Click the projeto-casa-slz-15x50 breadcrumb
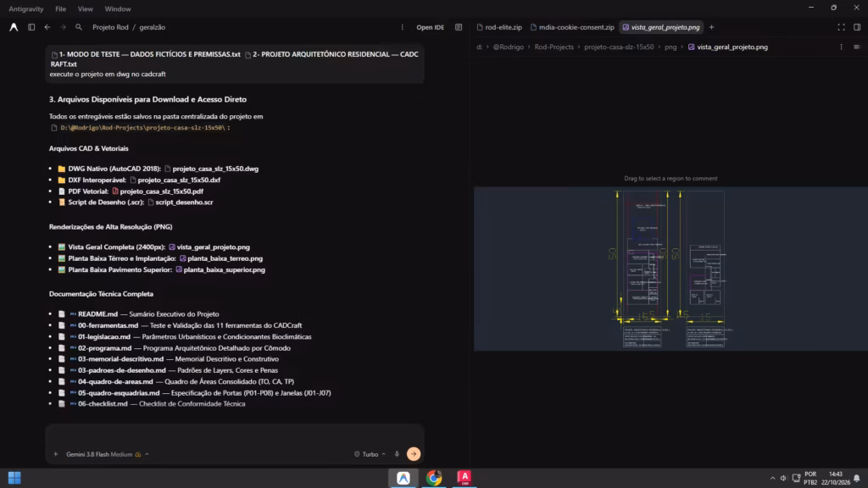This screenshot has width=868, height=488. (619, 47)
